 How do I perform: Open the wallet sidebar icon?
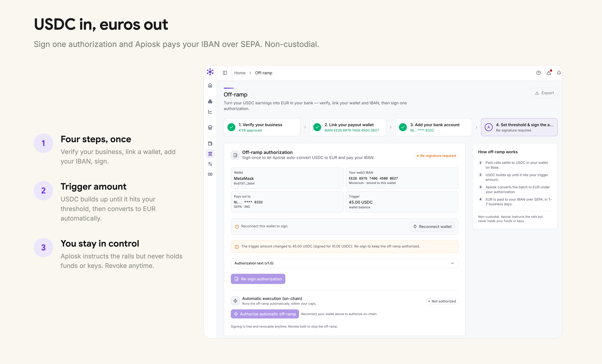210,143
